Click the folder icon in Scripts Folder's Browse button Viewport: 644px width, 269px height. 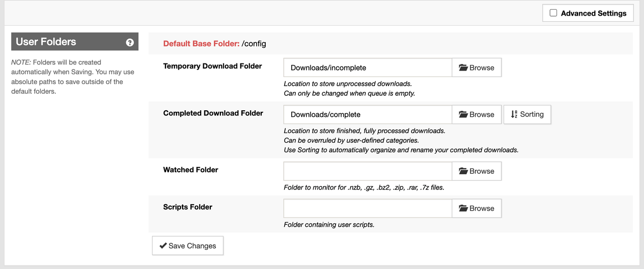point(463,209)
